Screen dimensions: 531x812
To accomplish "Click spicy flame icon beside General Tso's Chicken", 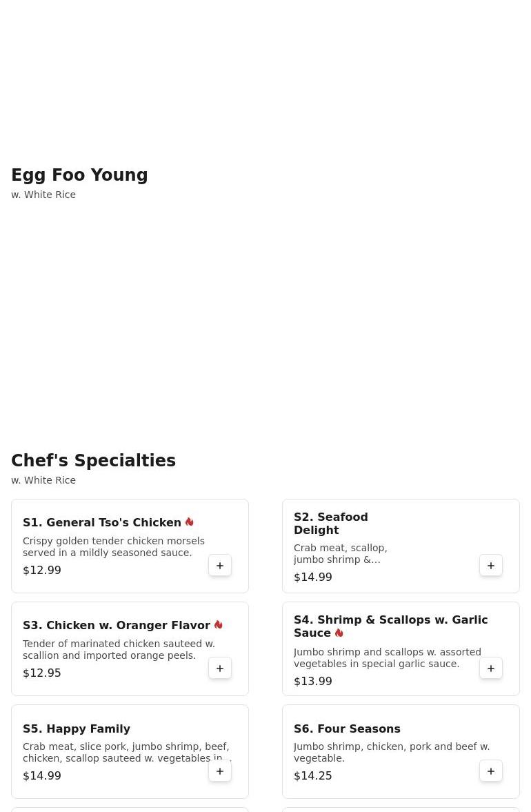I will 190,522.
